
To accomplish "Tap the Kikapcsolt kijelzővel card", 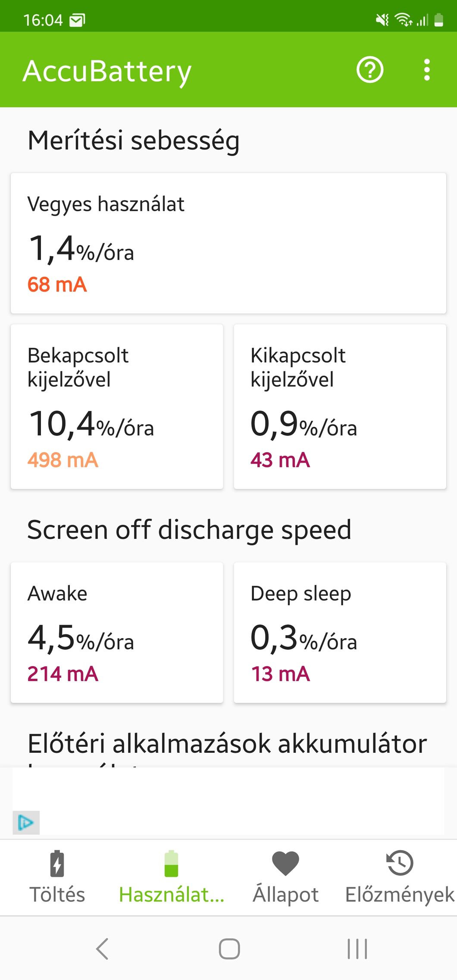I will (x=340, y=407).
